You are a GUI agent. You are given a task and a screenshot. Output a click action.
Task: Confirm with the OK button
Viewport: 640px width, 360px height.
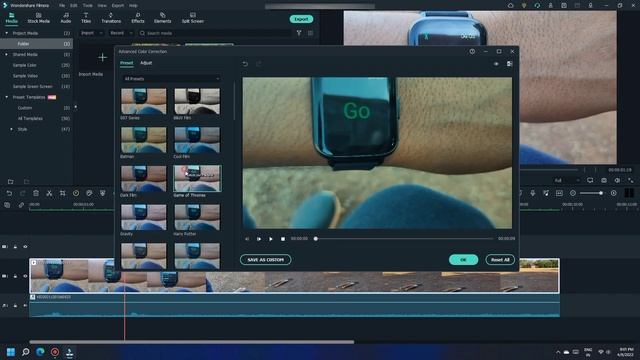point(463,260)
